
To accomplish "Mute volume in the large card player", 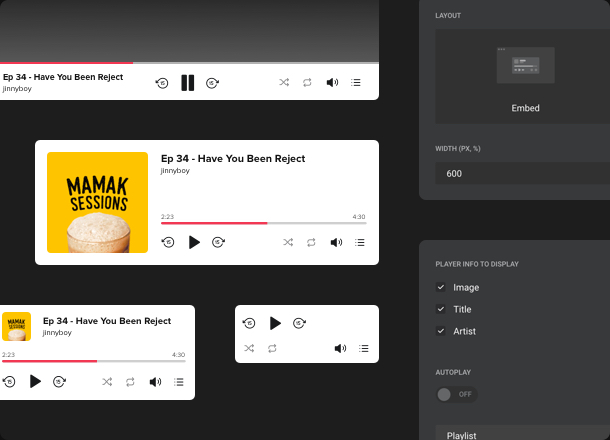I will (x=336, y=242).
